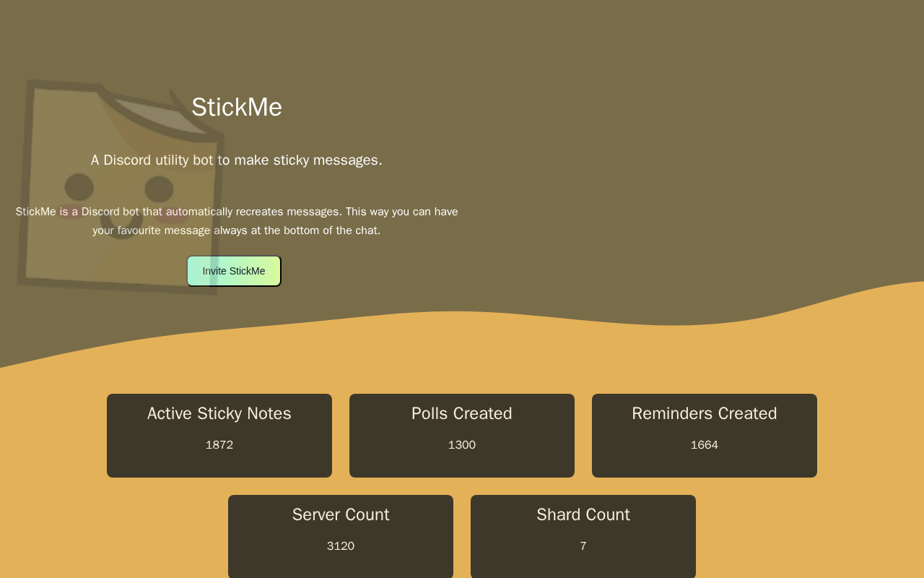This screenshot has width=924, height=578.
Task: Click the tagline 'A Discord utility bot to make sticky messages.'
Action: click(x=237, y=160)
